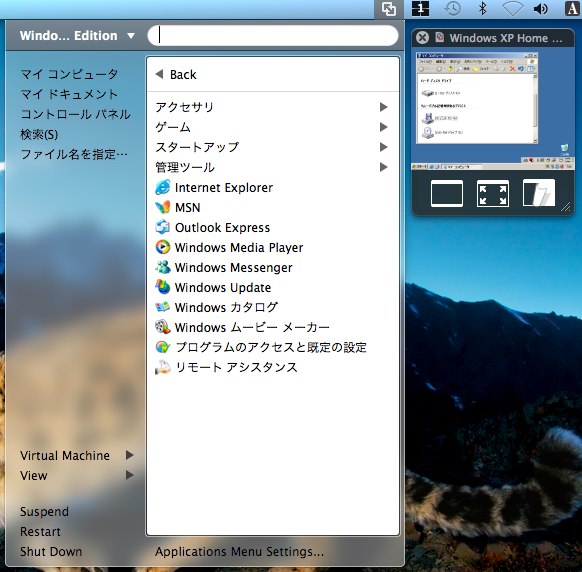Switch to single window view mode
The height and width of the screenshot is (572, 582).
coord(447,193)
